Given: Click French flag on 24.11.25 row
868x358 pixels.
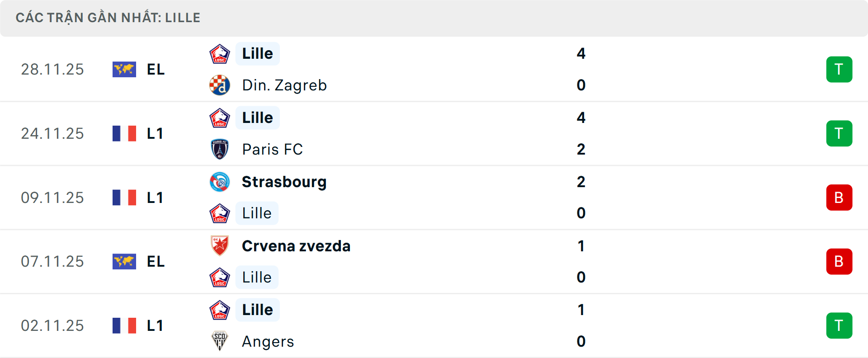Looking at the screenshot, I should 124,134.
